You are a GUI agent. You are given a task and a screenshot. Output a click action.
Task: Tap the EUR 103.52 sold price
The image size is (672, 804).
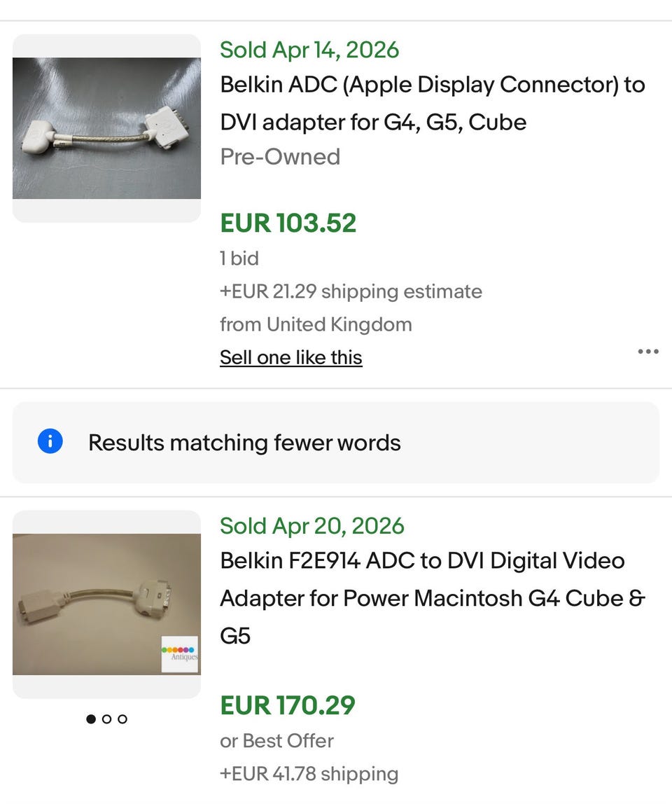click(x=288, y=223)
